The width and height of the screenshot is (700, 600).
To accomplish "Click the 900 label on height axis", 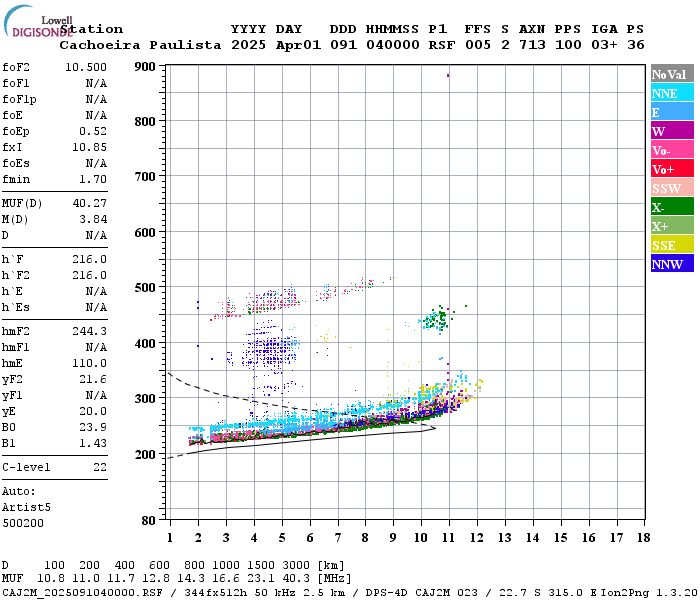I will [x=145, y=67].
